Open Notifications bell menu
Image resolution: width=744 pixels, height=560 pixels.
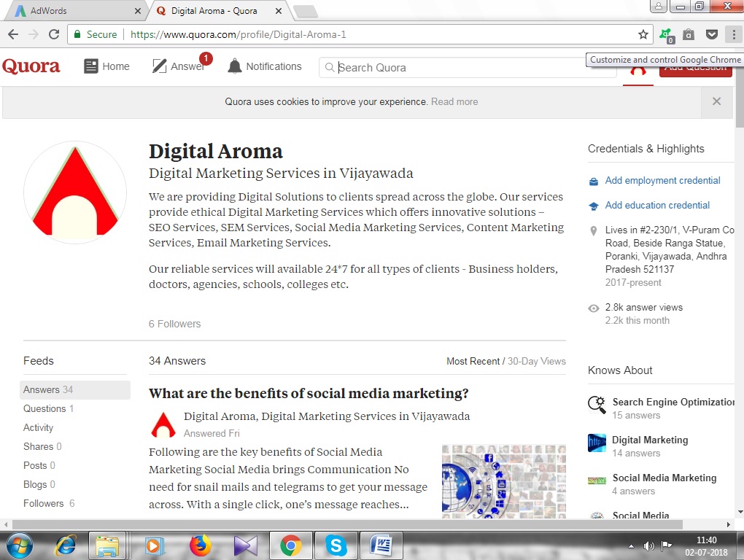[x=264, y=66]
